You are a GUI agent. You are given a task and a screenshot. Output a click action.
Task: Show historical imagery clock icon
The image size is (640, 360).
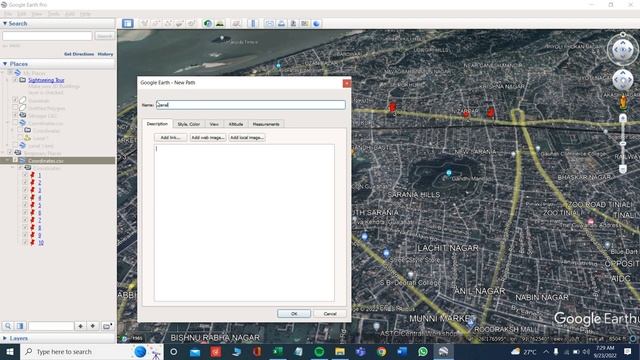tap(208, 23)
